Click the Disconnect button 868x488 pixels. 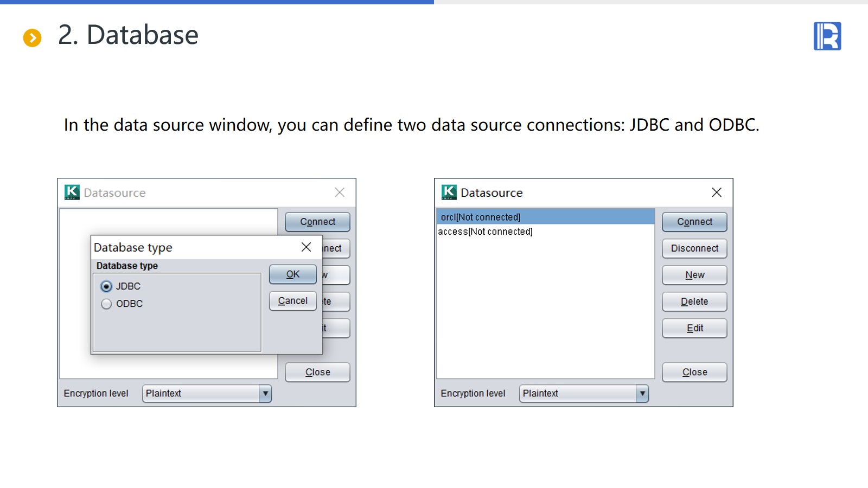(694, 248)
